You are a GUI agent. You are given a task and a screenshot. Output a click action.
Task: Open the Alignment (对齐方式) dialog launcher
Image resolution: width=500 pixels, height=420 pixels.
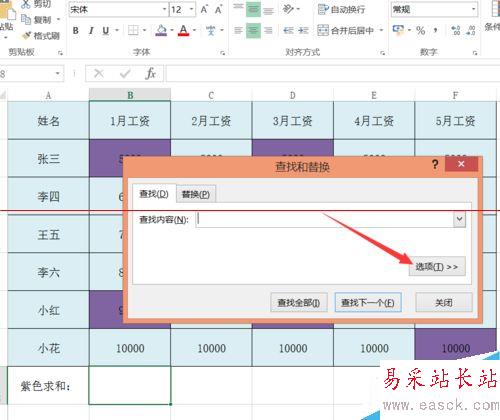point(383,53)
